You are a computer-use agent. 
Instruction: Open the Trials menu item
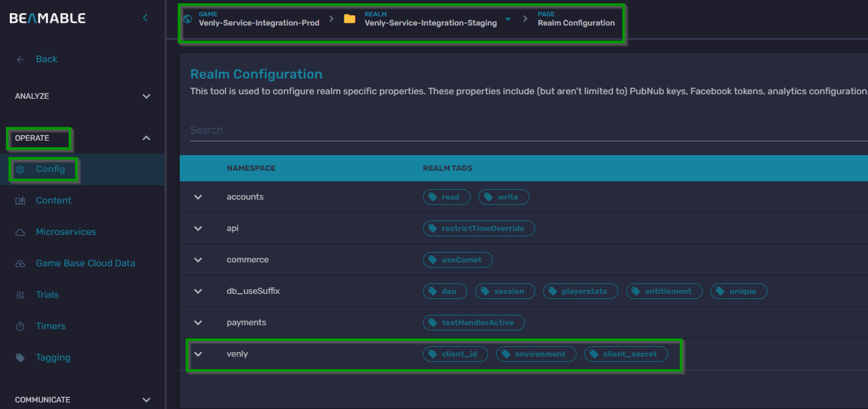click(x=82, y=295)
